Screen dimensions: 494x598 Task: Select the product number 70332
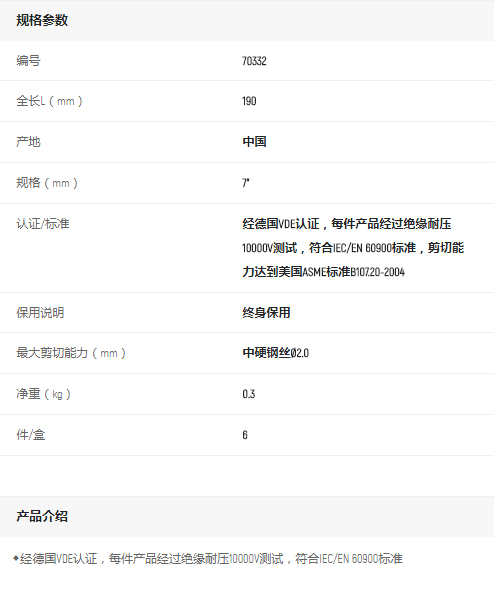click(254, 61)
